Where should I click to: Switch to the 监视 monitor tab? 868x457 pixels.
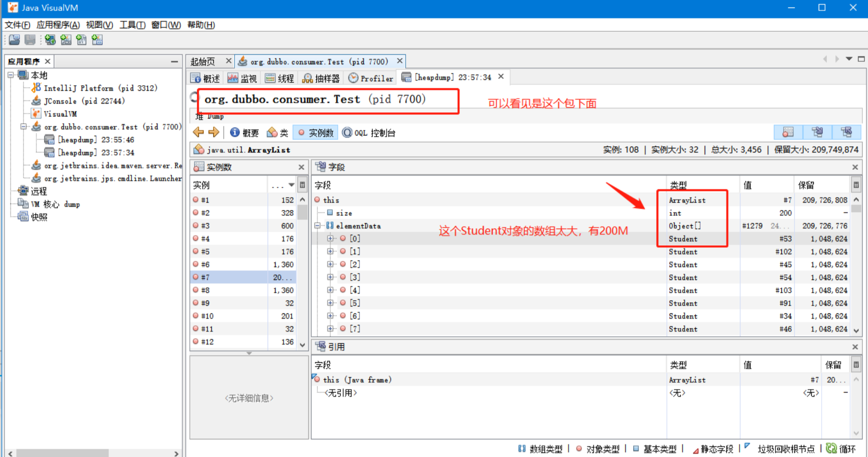pyautogui.click(x=242, y=78)
